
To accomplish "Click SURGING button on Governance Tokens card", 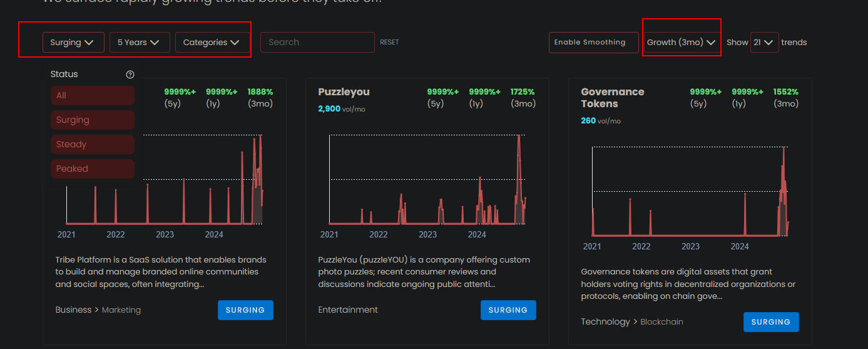I will point(771,322).
